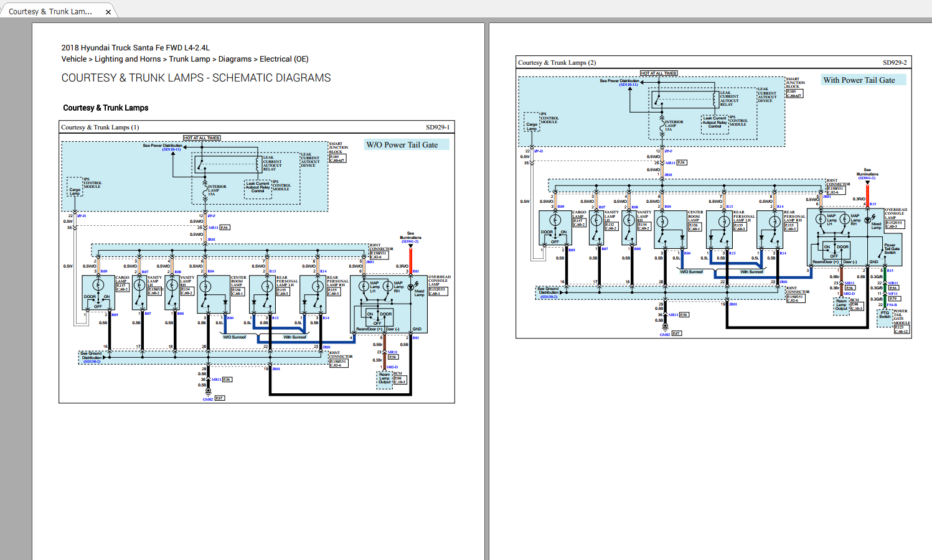Image resolution: width=932 pixels, height=560 pixels.
Task: Click 'Electrical (OE)' in the breadcrumb
Action: 284,59
